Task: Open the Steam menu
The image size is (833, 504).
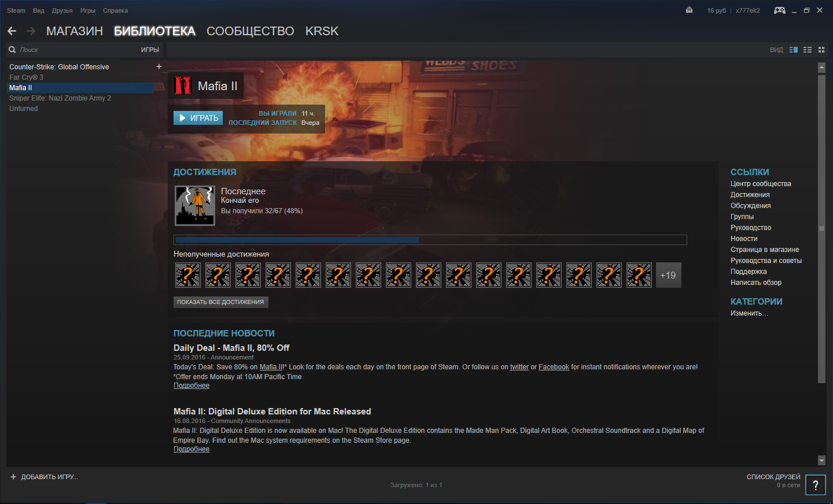Action: click(x=16, y=10)
